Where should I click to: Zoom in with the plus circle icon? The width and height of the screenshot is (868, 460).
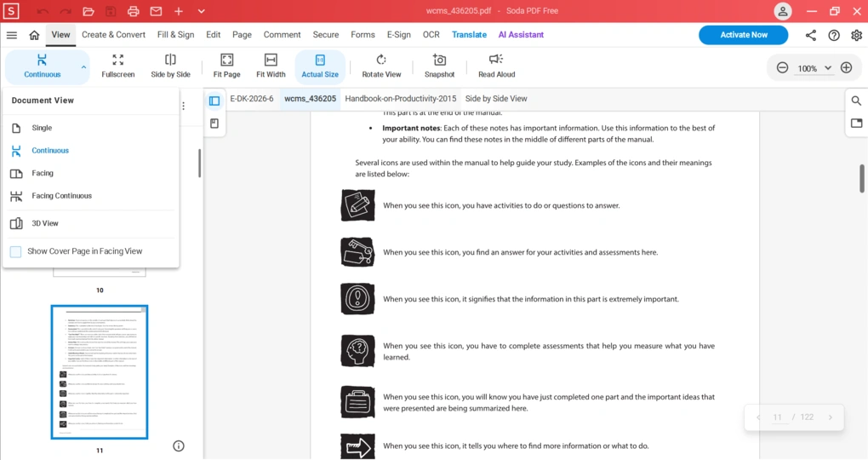(x=846, y=67)
